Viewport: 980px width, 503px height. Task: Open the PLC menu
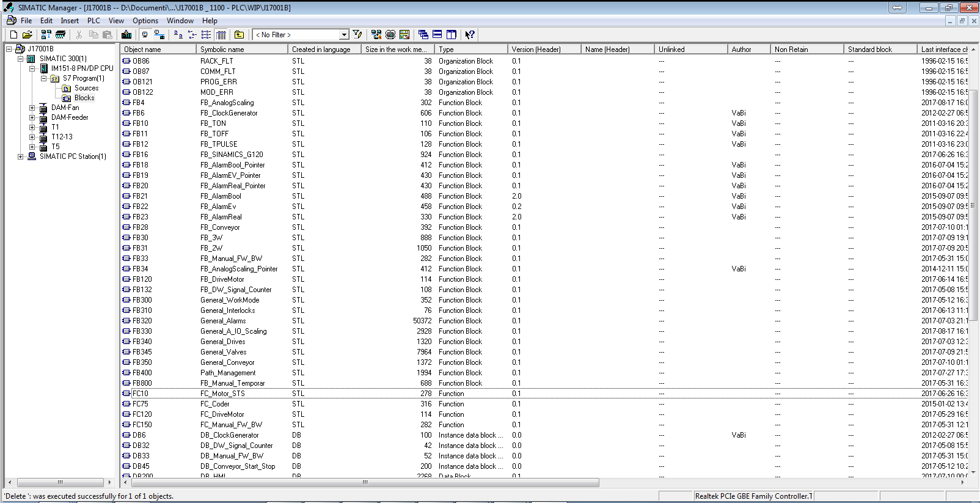(93, 21)
